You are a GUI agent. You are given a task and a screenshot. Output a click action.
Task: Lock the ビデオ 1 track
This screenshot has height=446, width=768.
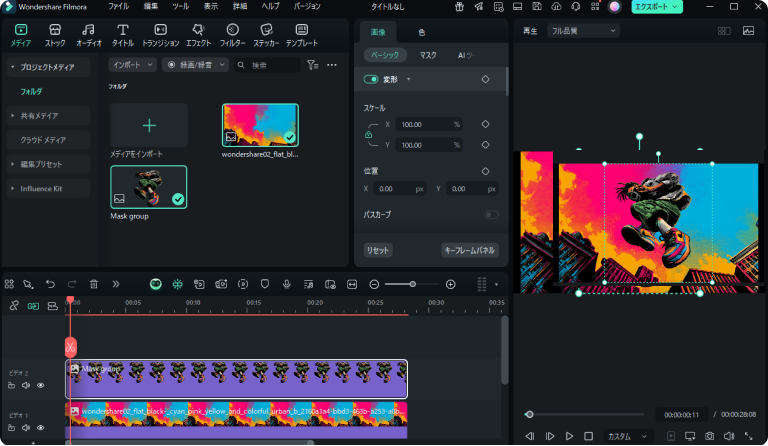11,427
